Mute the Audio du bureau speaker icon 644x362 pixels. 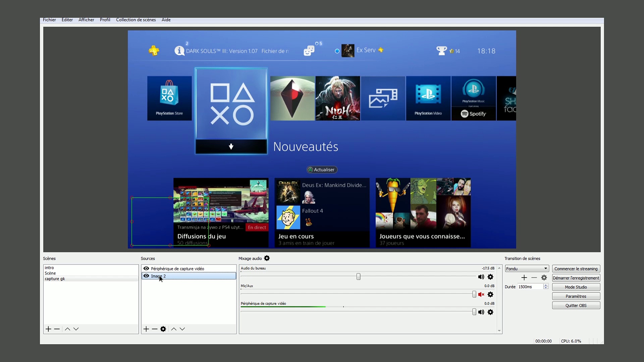(x=481, y=277)
